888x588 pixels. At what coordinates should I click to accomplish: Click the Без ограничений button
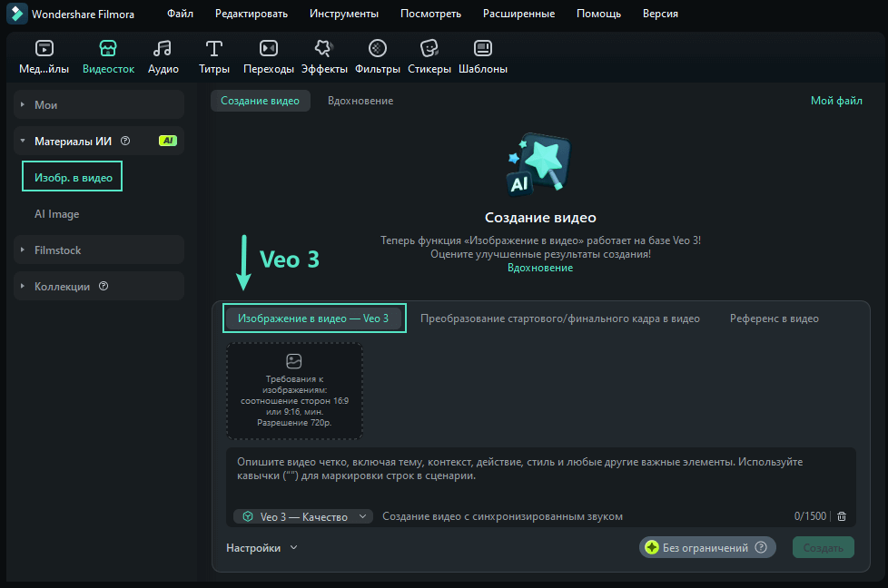coord(707,547)
